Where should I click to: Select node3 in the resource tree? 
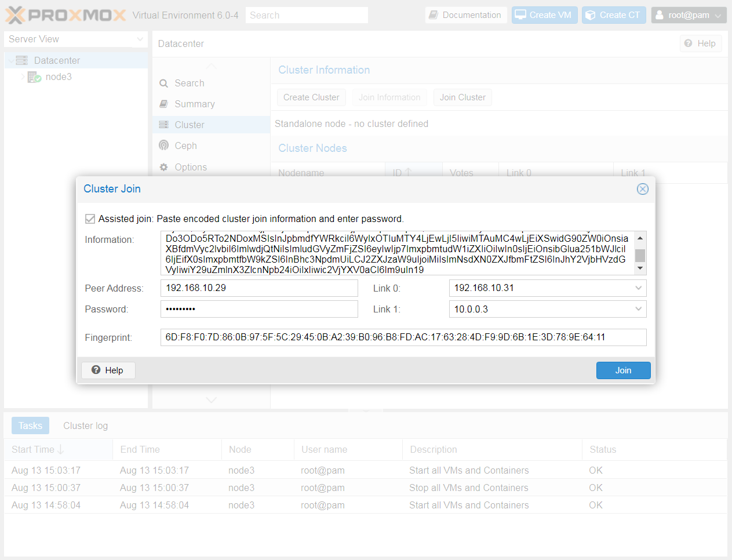59,77
